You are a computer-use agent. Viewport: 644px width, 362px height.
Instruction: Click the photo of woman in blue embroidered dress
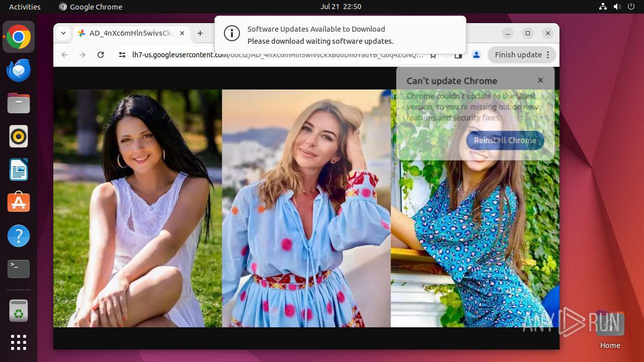pyautogui.click(x=306, y=208)
